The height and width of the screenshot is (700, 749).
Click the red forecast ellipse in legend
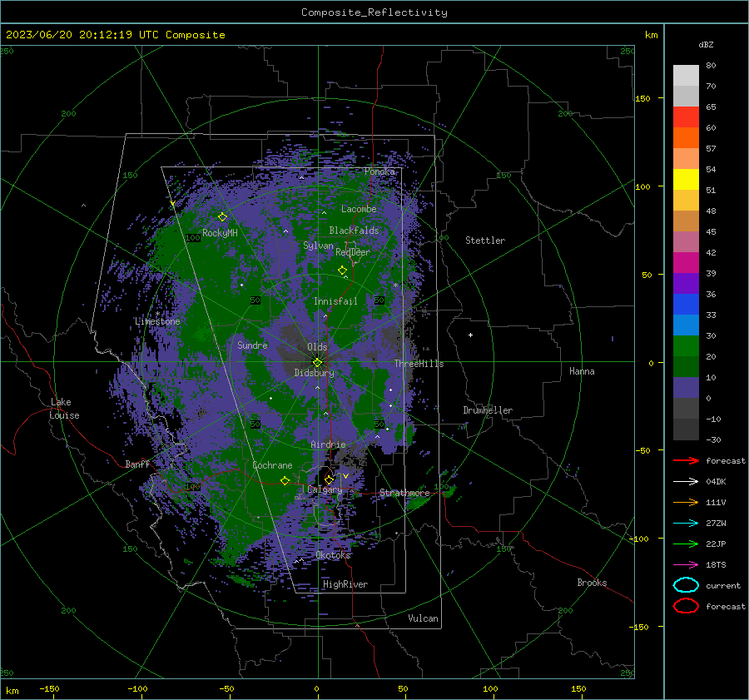686,606
